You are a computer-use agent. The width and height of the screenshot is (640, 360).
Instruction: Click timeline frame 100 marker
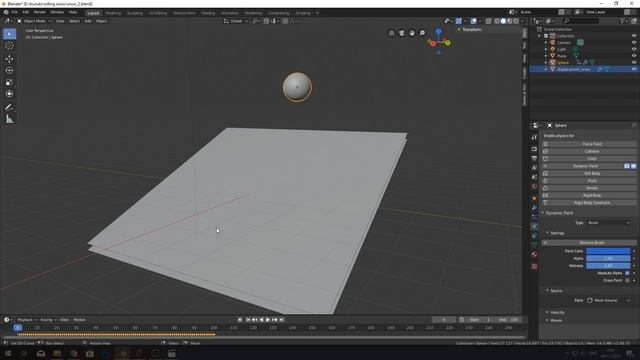pyautogui.click(x=214, y=328)
